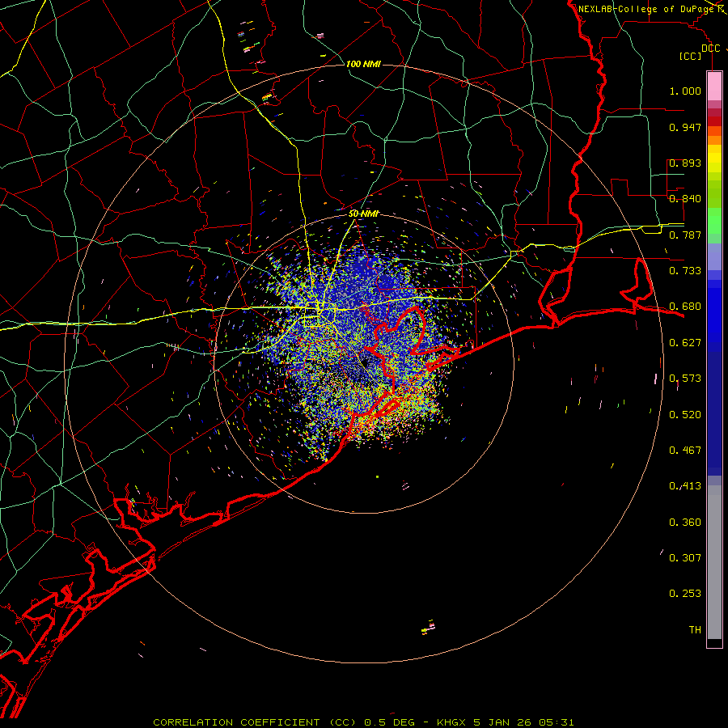Click the 0.947 scale value

(685, 127)
